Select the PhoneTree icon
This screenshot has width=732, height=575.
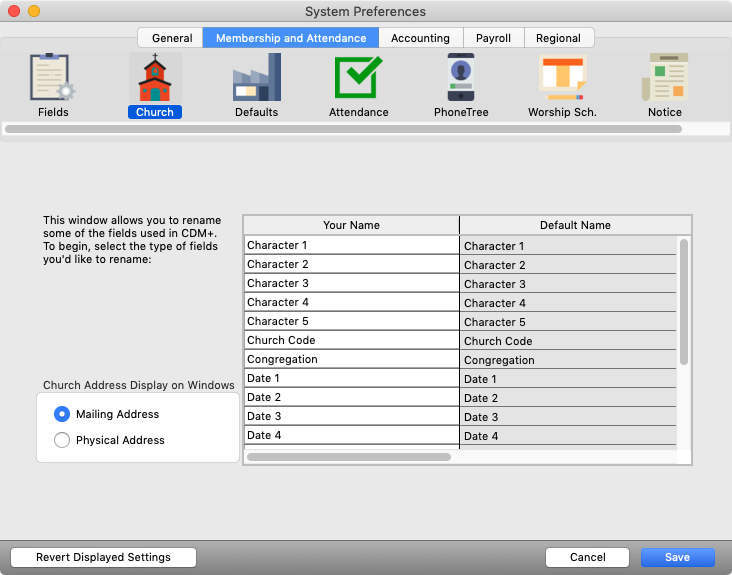tap(461, 79)
